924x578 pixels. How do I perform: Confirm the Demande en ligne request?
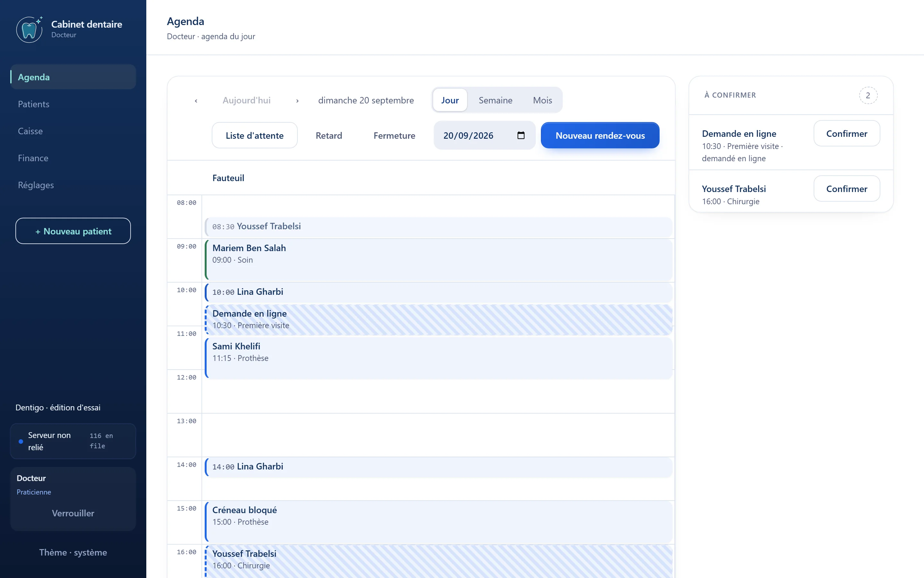846,133
